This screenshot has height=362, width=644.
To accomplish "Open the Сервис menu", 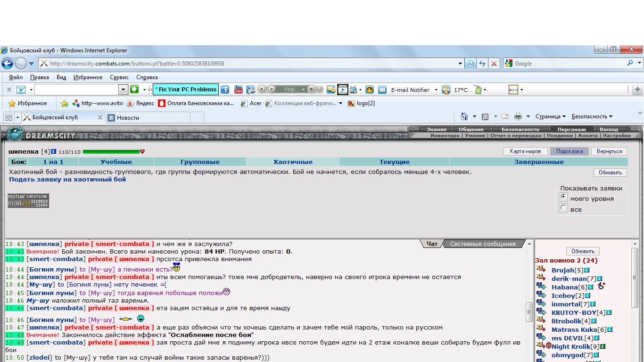I will point(119,77).
